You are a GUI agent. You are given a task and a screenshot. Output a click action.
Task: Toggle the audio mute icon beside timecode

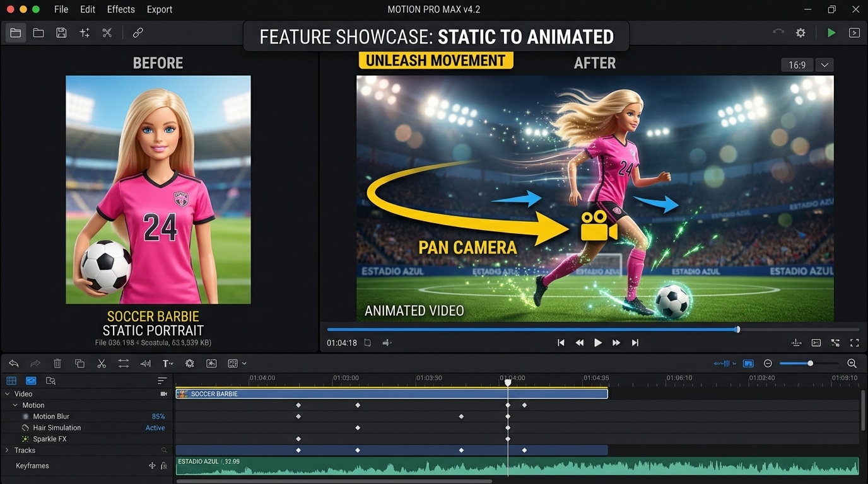coord(387,343)
